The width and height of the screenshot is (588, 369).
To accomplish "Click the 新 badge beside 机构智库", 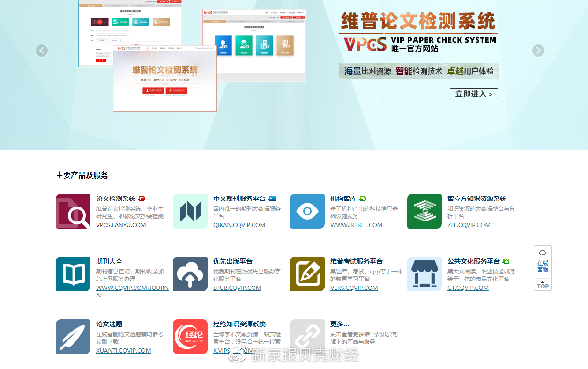I will [363, 199].
